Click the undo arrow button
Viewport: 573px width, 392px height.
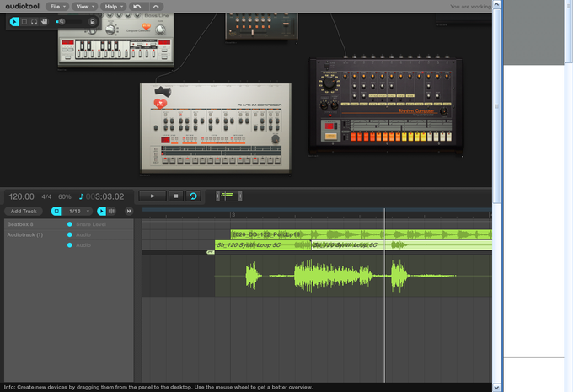click(137, 7)
